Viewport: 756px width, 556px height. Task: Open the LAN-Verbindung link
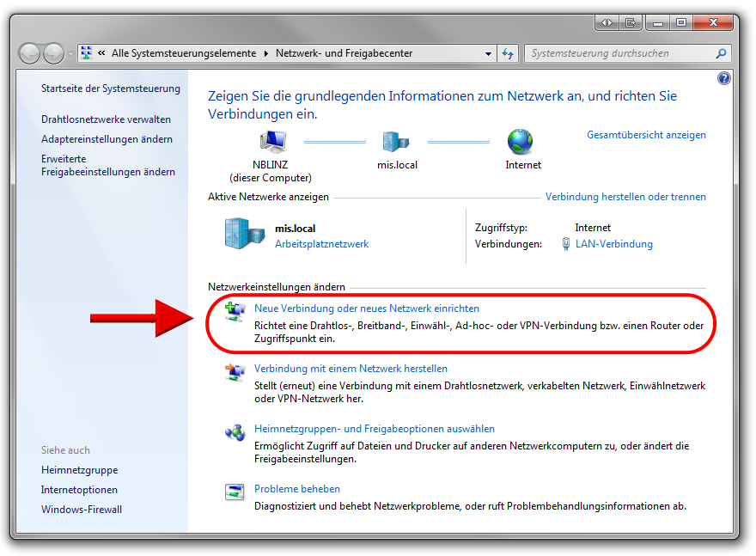[x=613, y=244]
